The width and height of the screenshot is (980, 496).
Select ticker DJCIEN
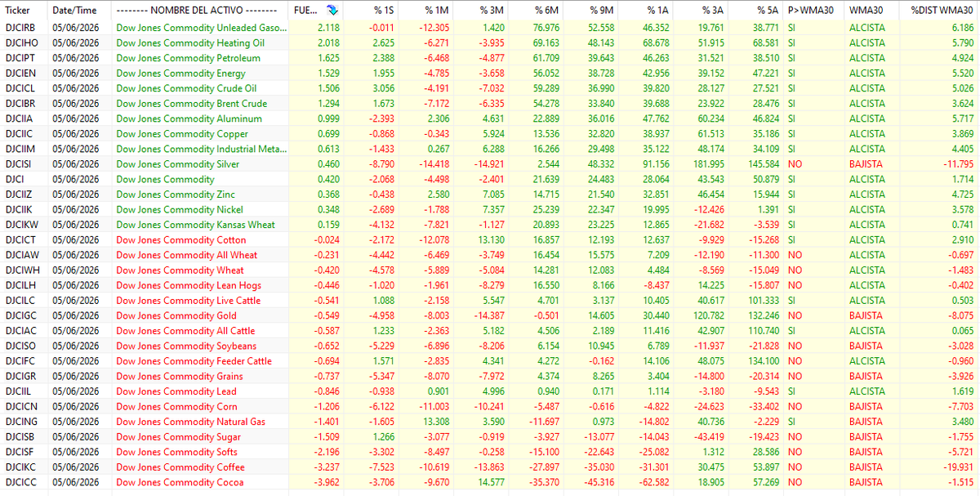(19, 73)
